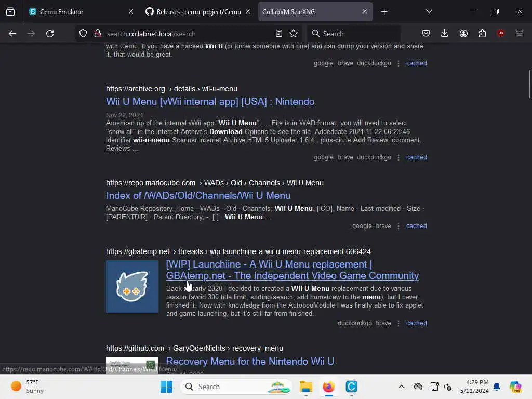Open the Downloads panel
This screenshot has width=532, height=399.
pos(445,33)
